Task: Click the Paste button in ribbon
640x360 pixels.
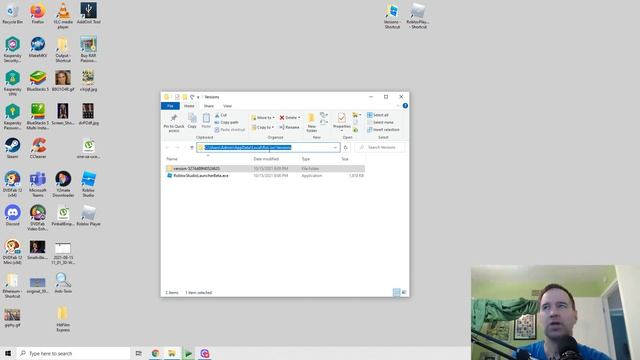Action: point(206,121)
